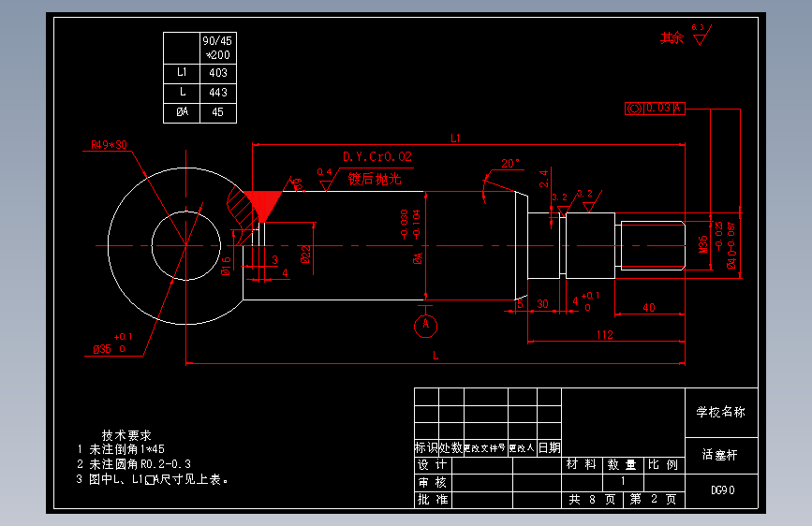Click the R49*30 radius dimension label
Screen dimensions: 812x526
click(x=109, y=145)
